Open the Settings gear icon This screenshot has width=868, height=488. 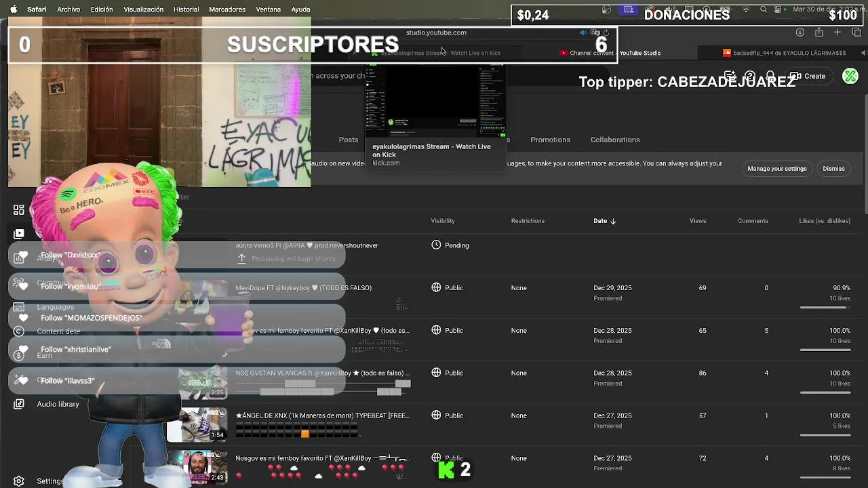click(19, 481)
